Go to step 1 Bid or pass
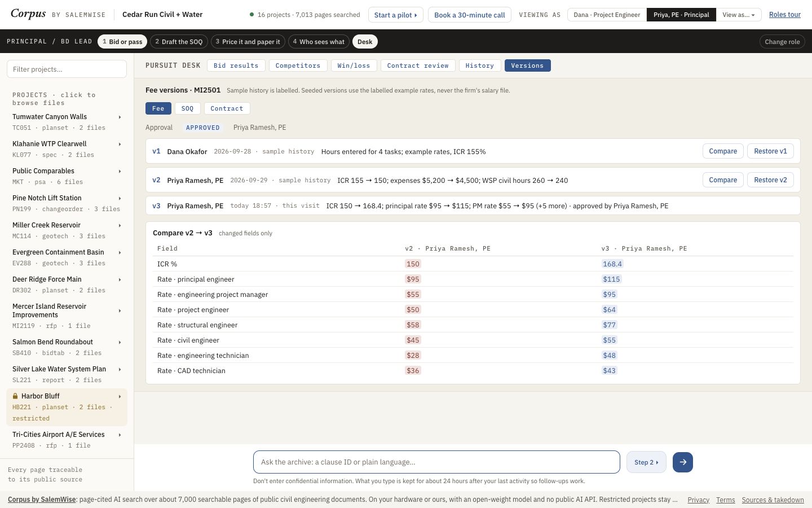The height and width of the screenshot is (508, 812). [122, 42]
